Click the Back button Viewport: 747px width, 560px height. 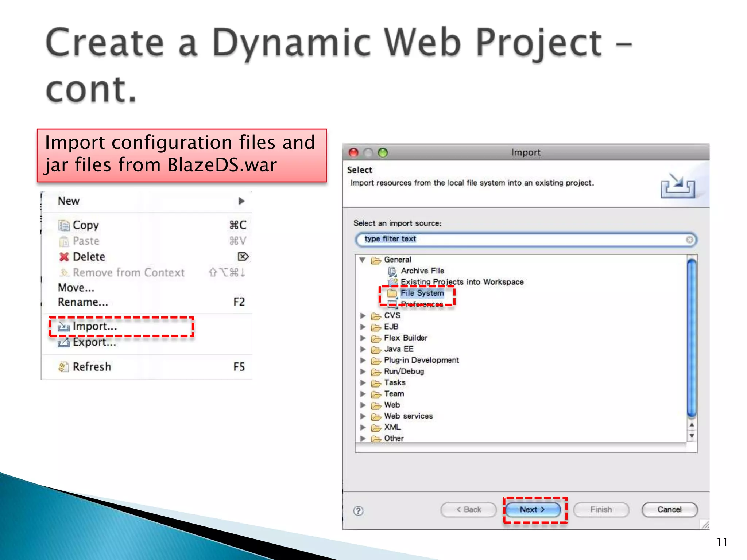(x=469, y=510)
